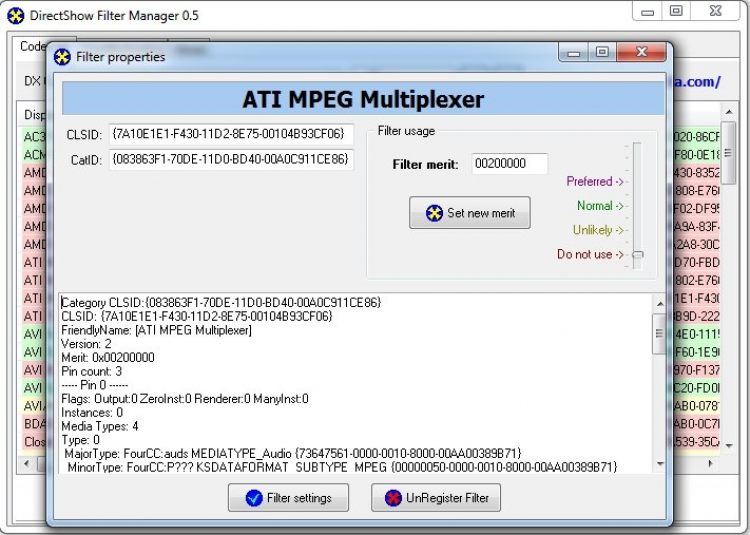Click the Flags: Output:0 line

click(x=185, y=399)
